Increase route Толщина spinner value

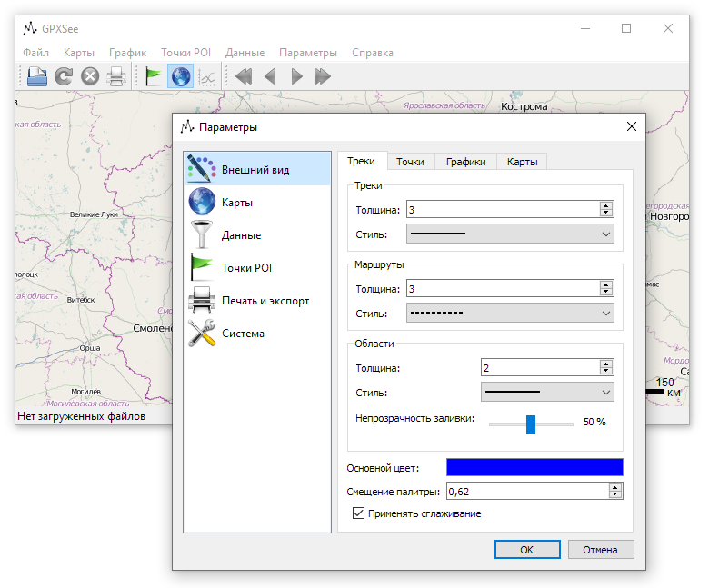click(x=606, y=284)
